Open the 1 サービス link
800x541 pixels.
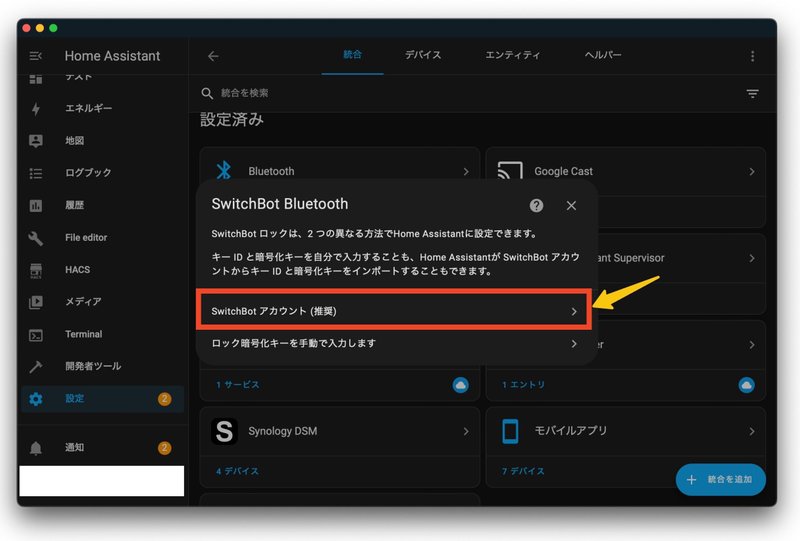238,385
